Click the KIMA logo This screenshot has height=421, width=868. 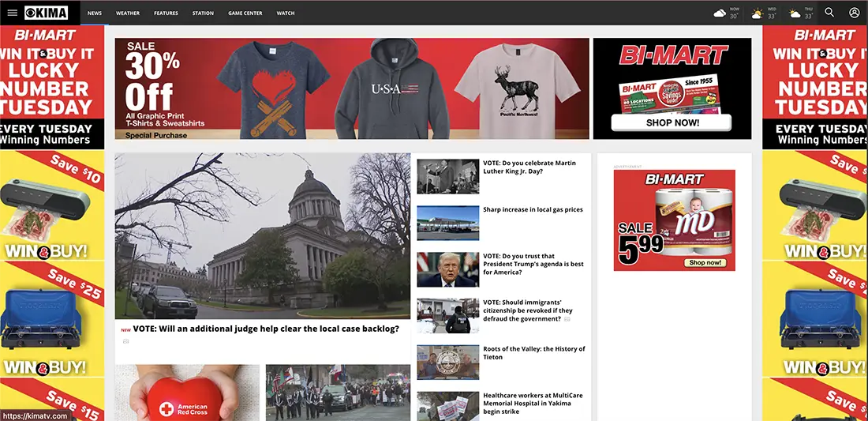click(46, 13)
